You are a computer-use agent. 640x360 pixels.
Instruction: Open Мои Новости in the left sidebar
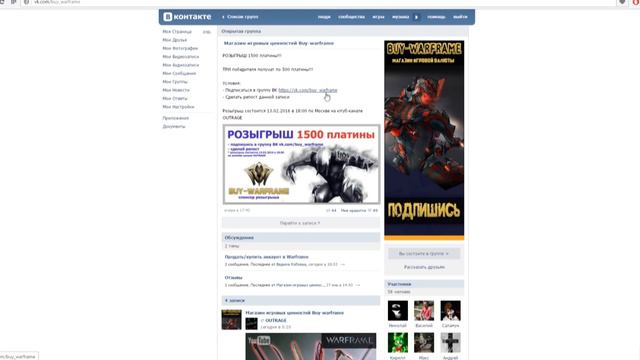tap(176, 90)
